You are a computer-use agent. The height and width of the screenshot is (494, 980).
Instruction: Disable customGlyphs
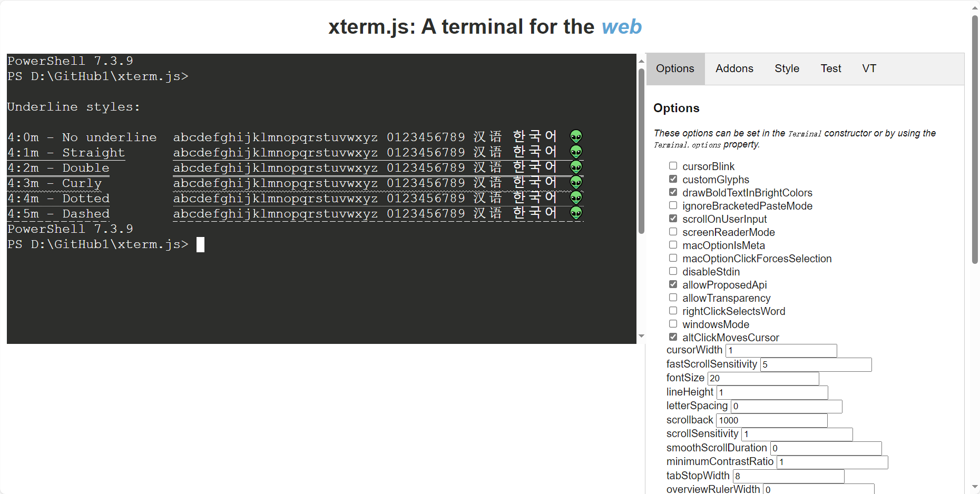click(x=673, y=179)
